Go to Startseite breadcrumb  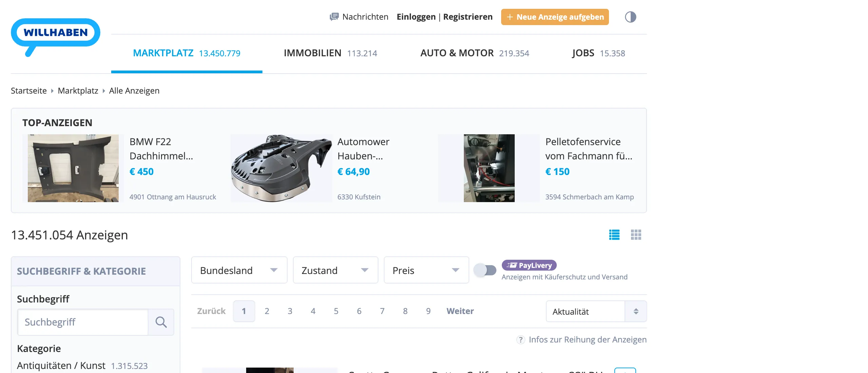pyautogui.click(x=29, y=91)
